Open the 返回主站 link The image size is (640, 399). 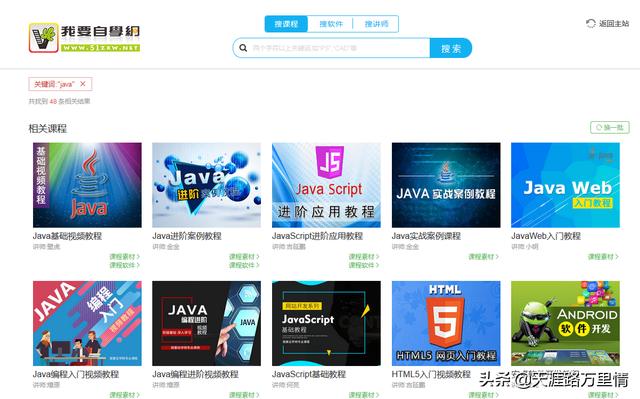[x=614, y=24]
